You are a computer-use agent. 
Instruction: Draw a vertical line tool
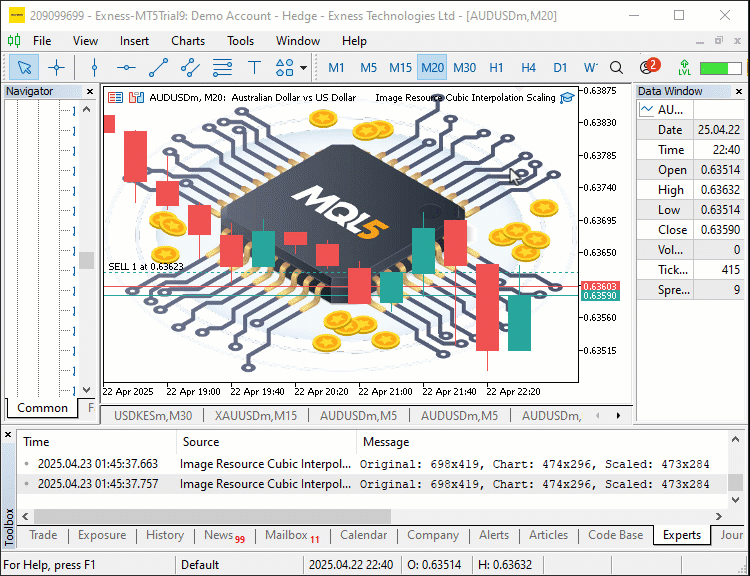click(94, 67)
